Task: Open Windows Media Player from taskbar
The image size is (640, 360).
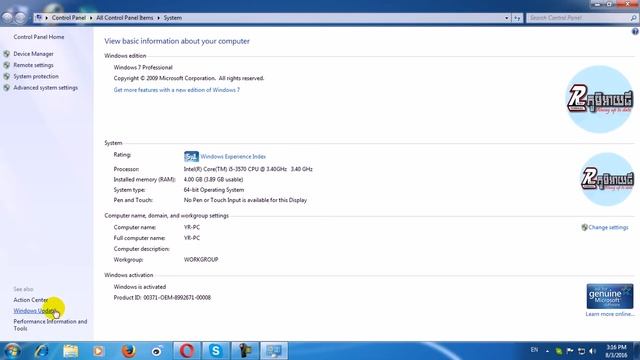Action: [98, 351]
